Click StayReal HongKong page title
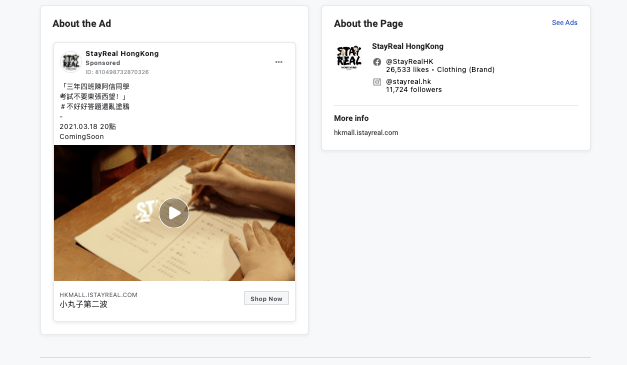The height and width of the screenshot is (365, 627). [407, 46]
